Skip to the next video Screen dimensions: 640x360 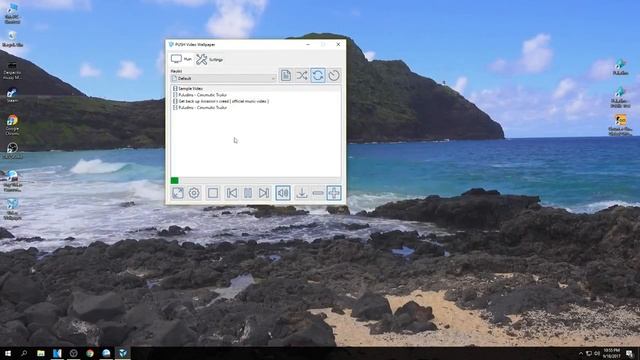pos(264,193)
